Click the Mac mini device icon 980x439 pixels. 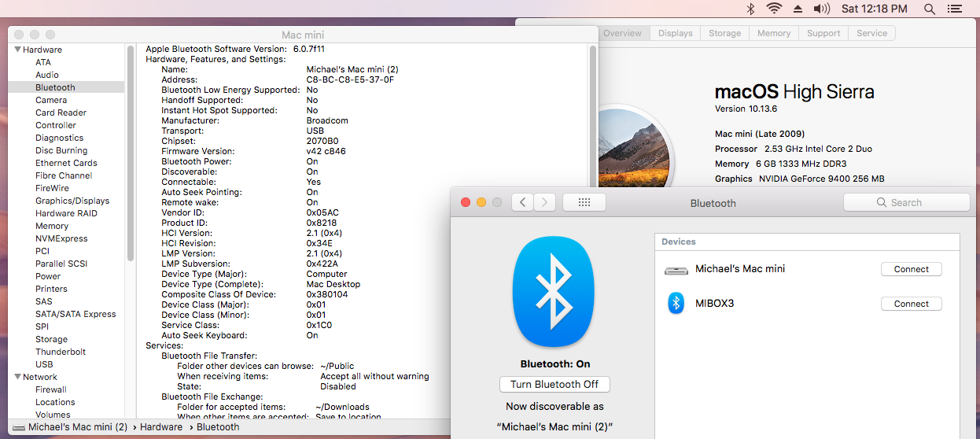point(676,270)
